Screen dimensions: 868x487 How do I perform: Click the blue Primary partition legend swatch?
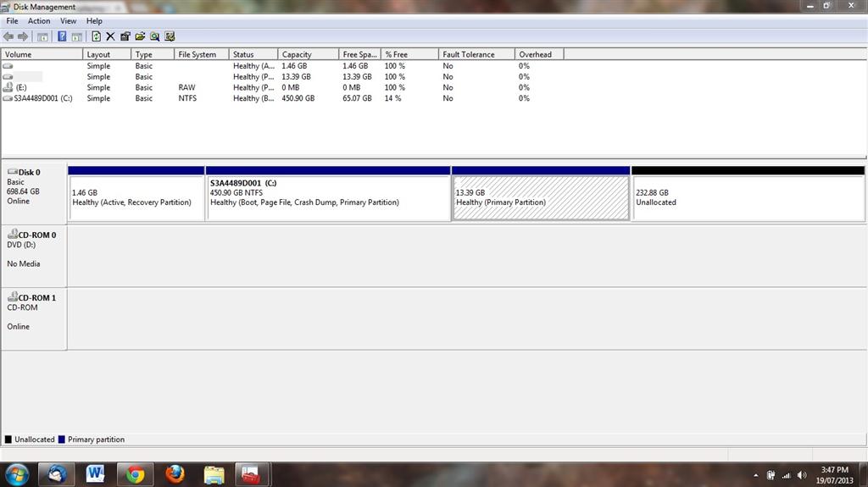pyautogui.click(x=61, y=440)
